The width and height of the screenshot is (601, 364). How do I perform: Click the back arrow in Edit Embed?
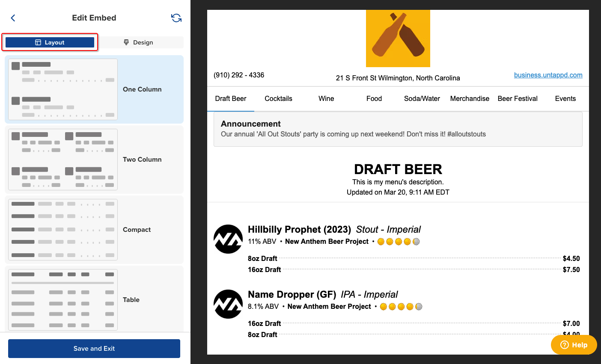pos(13,18)
